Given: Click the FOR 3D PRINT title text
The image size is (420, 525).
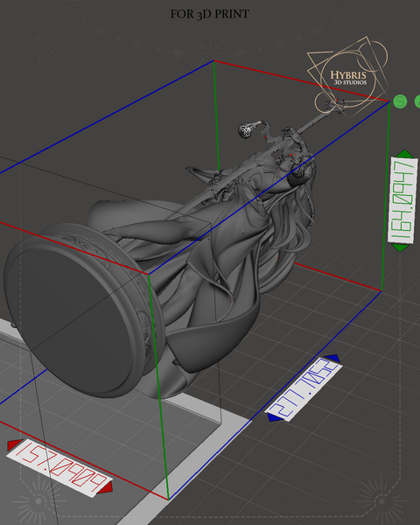Looking at the screenshot, I should pos(210,14).
